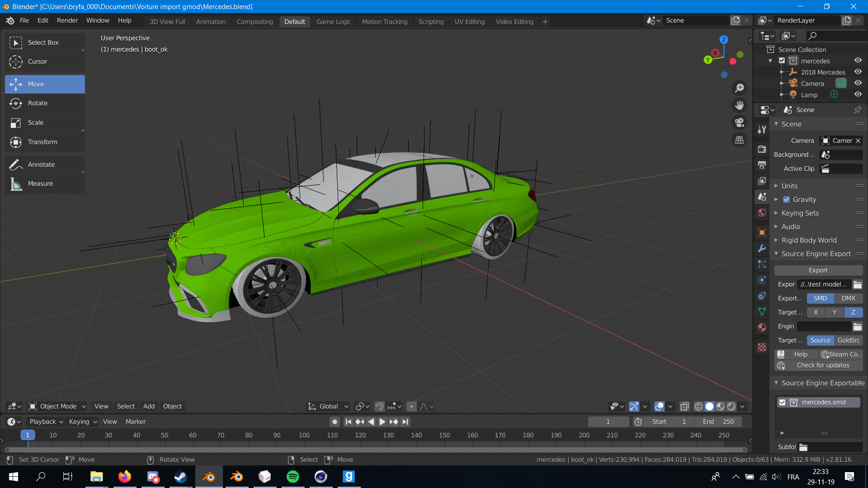Toggle the Gravity checkbox
The width and height of the screenshot is (868, 488).
786,199
